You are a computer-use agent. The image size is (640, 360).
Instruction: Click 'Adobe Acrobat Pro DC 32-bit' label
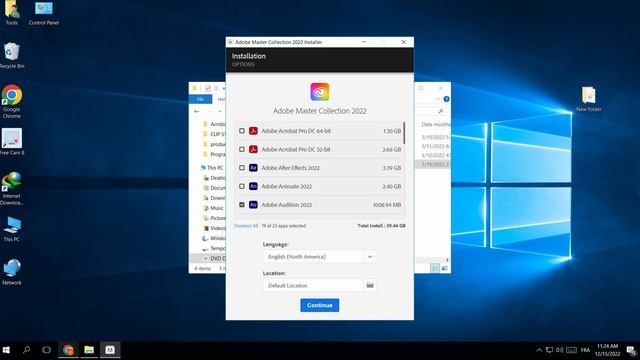[x=296, y=149]
